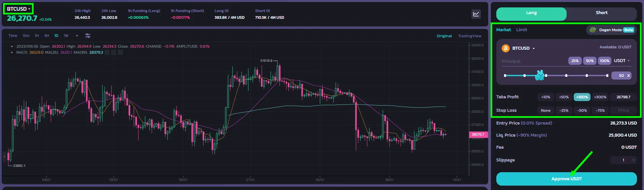Open more timeframes dropdown arrow
Screen dimensions: 644x190
(77, 36)
